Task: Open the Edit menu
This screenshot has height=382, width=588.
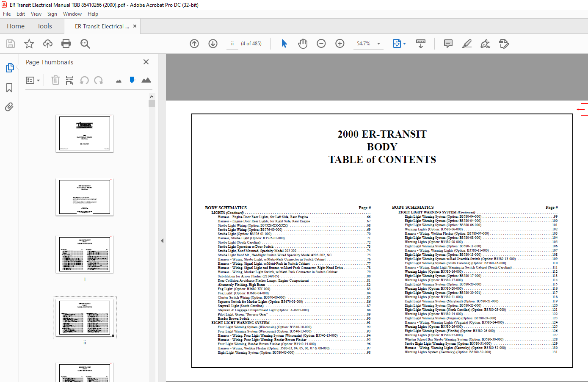Action: 21,14
